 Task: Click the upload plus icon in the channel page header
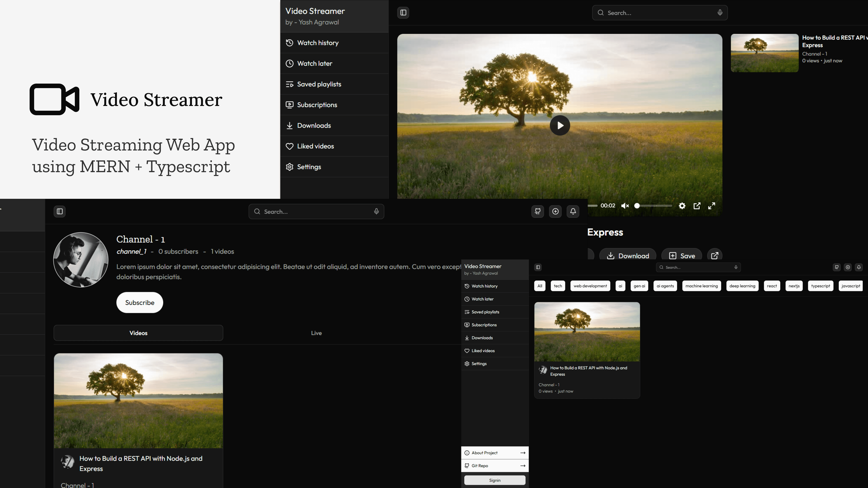(x=555, y=211)
